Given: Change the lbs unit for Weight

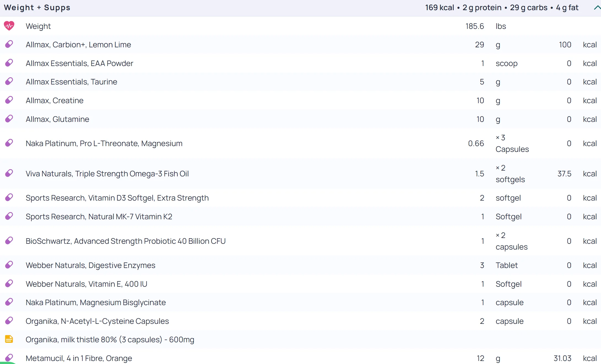Looking at the screenshot, I should [501, 26].
